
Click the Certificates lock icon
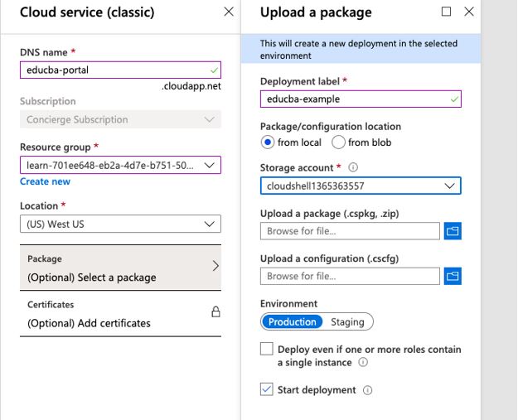pyautogui.click(x=215, y=312)
